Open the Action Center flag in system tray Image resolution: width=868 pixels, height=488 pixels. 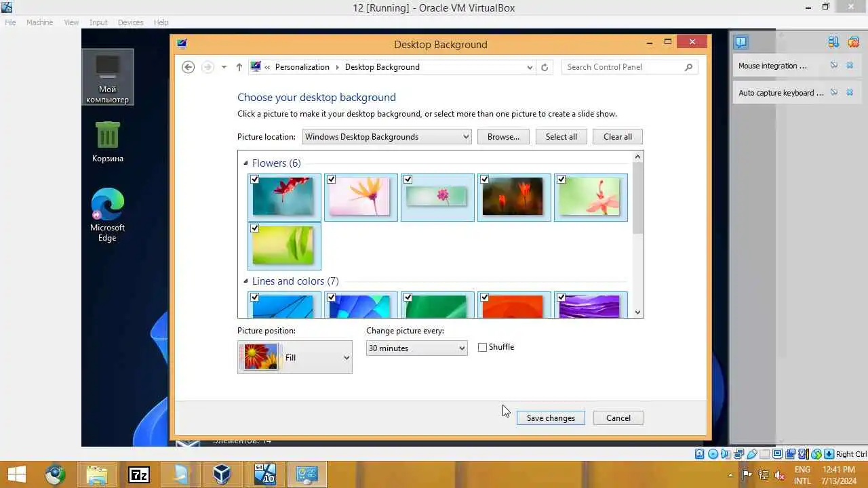coord(747,474)
